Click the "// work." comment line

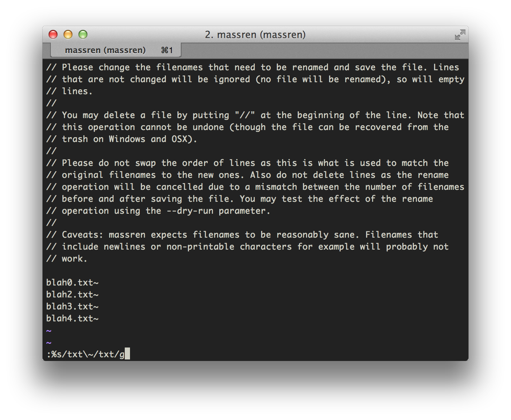pyautogui.click(x=66, y=259)
